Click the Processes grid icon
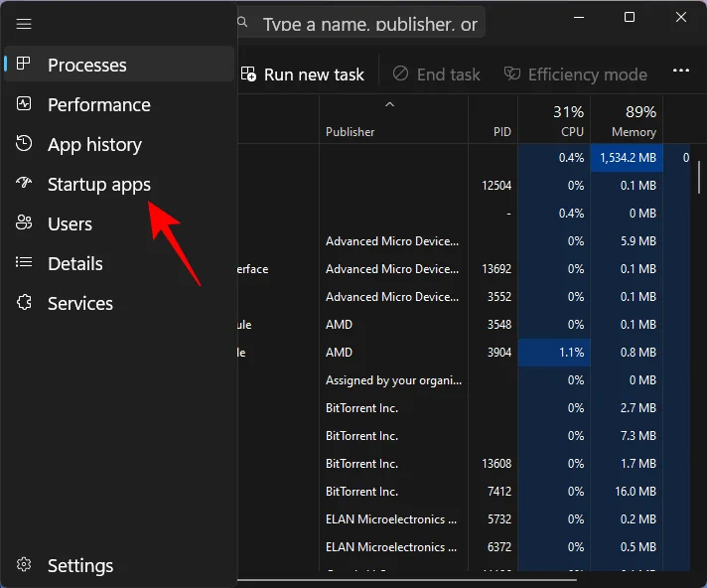 [24, 64]
